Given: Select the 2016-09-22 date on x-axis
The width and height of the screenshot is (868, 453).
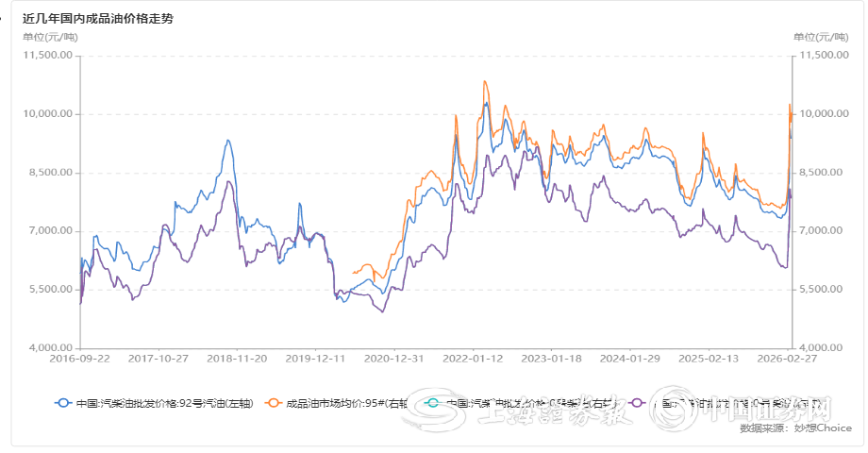Looking at the screenshot, I should (x=79, y=359).
